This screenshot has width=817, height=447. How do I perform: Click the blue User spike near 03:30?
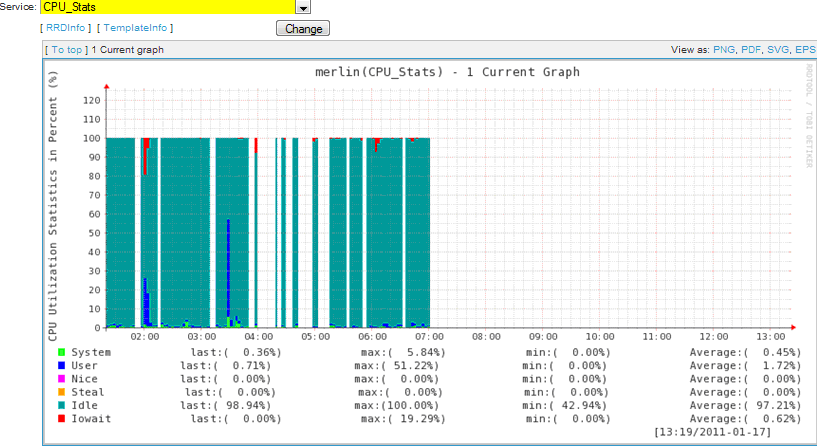(229, 270)
